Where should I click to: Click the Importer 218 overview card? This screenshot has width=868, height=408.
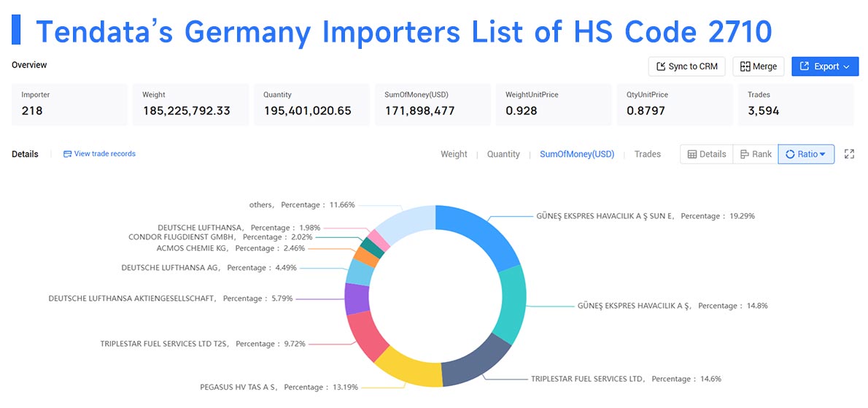click(x=69, y=104)
